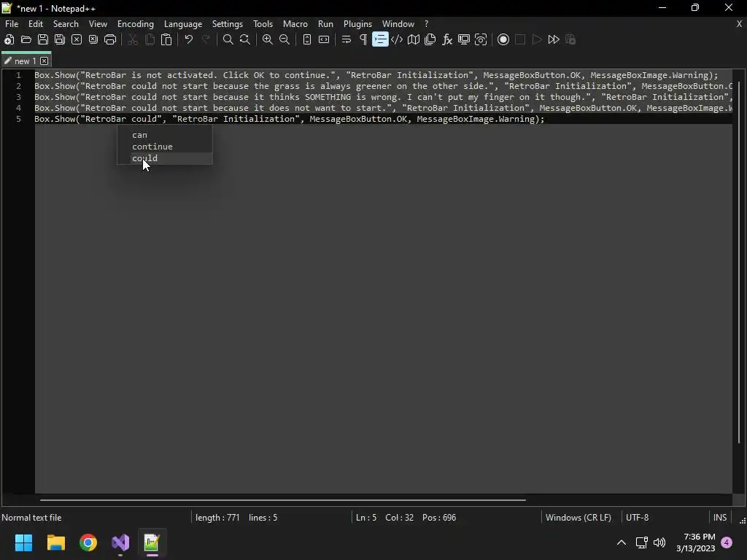Open the Encoding menu
747x560 pixels.
(136, 24)
